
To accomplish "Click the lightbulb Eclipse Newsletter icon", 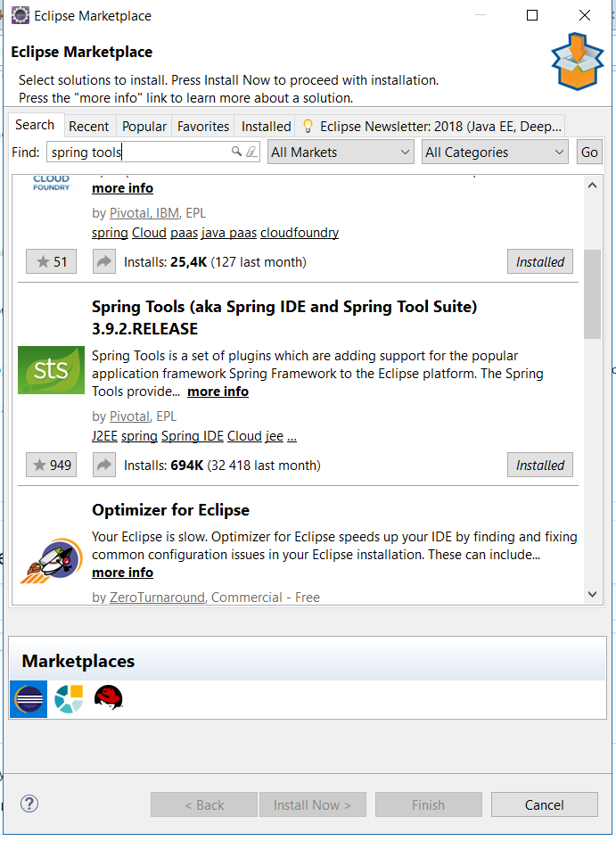I will tap(308, 126).
